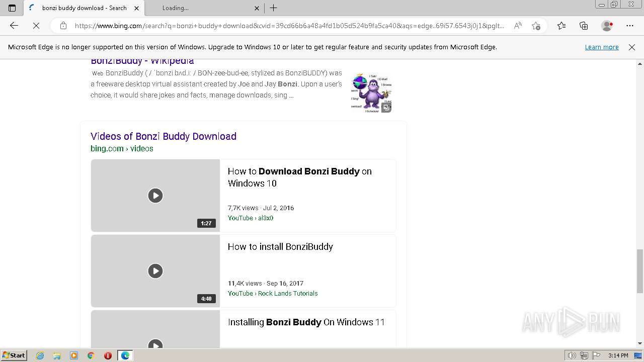644x362 pixels.
Task: Launch Opera browser from taskbar
Action: click(108, 355)
